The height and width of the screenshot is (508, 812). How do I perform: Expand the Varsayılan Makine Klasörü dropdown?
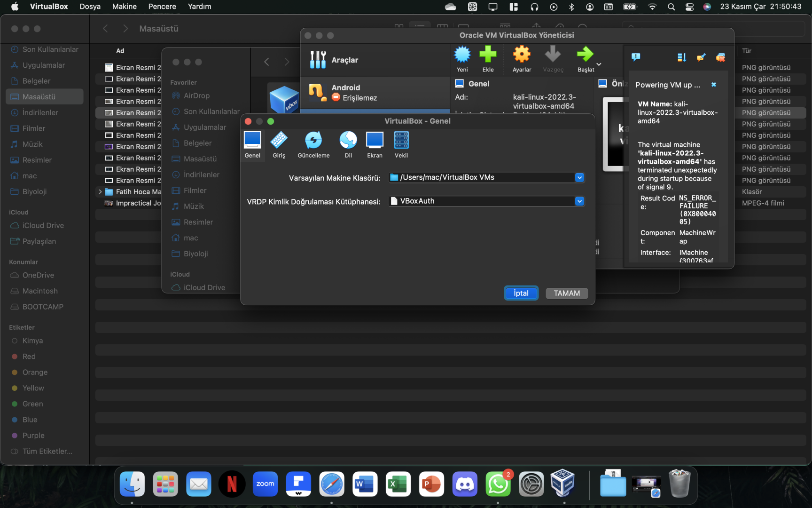pyautogui.click(x=579, y=177)
